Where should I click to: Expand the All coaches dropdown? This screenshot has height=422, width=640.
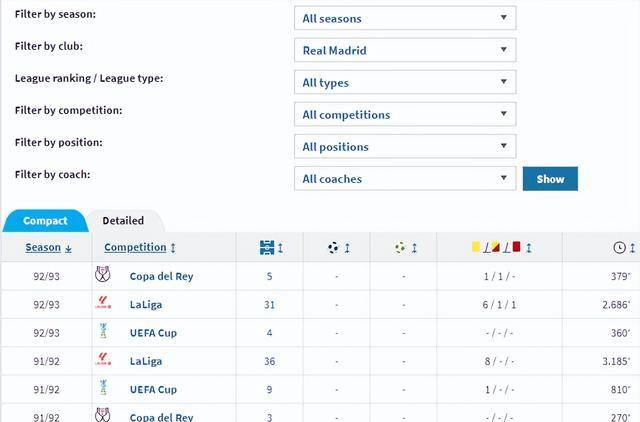point(405,178)
